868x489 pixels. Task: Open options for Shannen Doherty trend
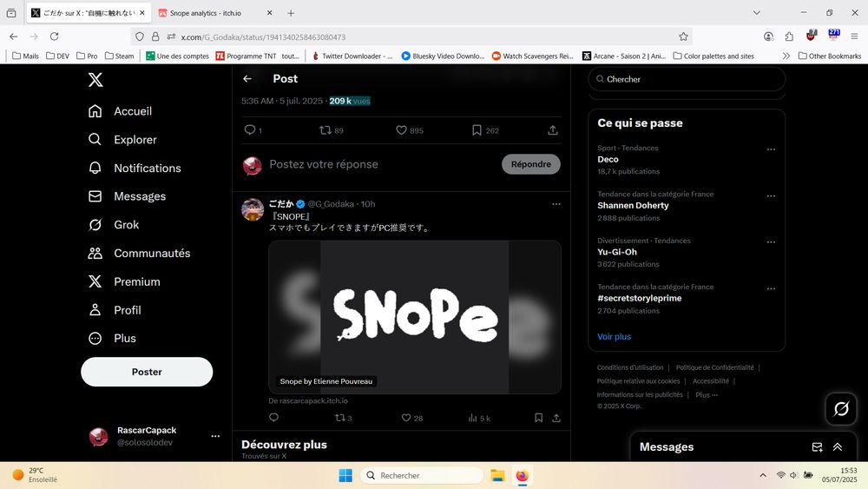771,196
